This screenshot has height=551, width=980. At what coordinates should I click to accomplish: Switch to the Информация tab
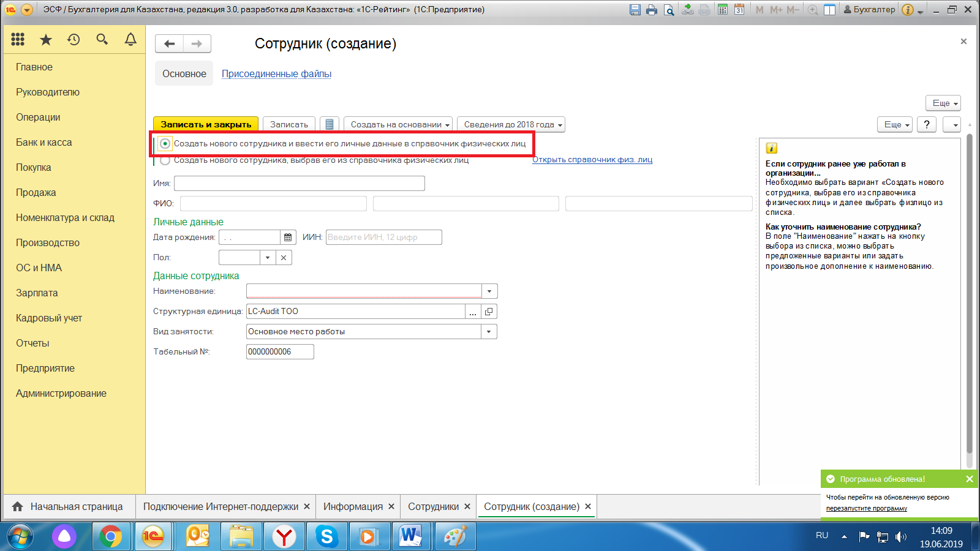353,507
